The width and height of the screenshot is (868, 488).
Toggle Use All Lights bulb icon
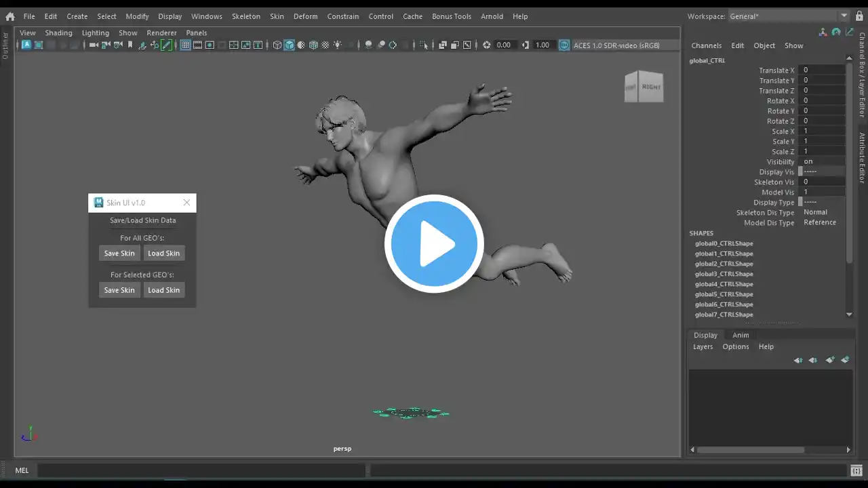pos(338,45)
